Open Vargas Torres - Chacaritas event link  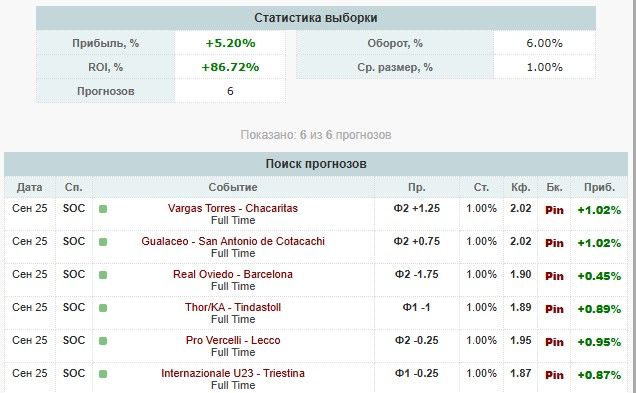(233, 208)
